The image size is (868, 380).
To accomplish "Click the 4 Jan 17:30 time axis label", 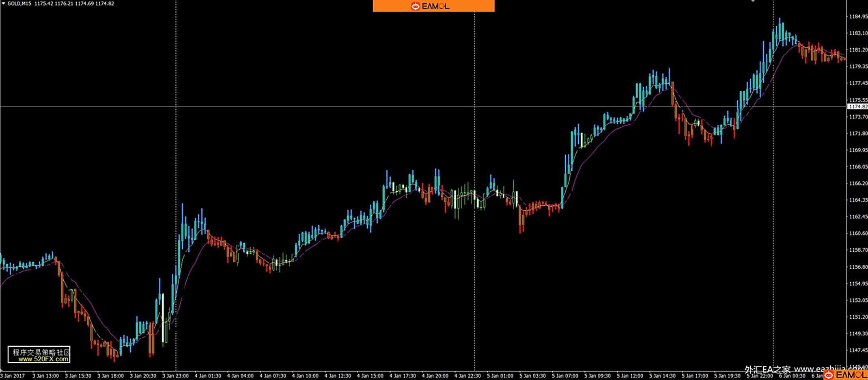I will click(403, 376).
